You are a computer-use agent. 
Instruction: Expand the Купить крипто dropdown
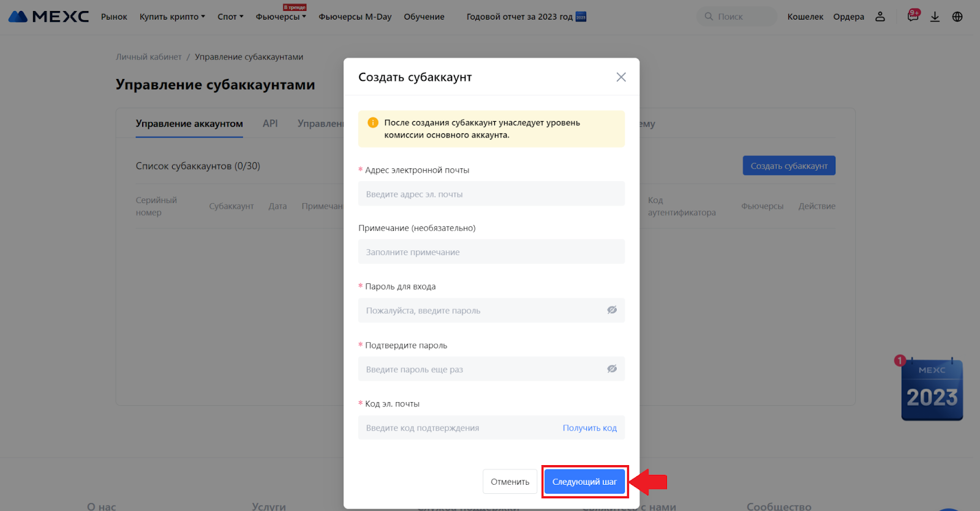point(172,17)
